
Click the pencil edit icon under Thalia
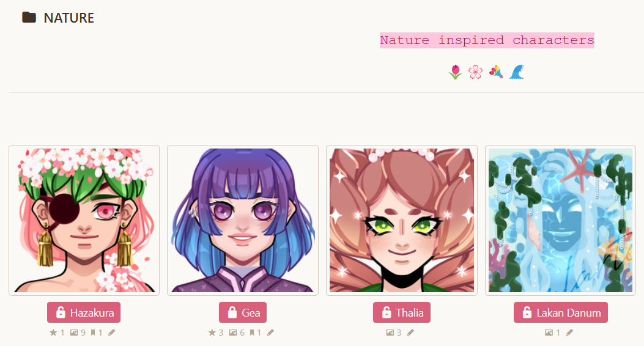(x=411, y=333)
